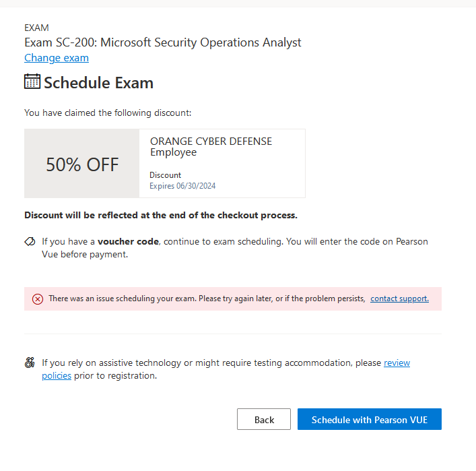Open the Change exam link
This screenshot has width=476, height=471.
click(x=57, y=58)
